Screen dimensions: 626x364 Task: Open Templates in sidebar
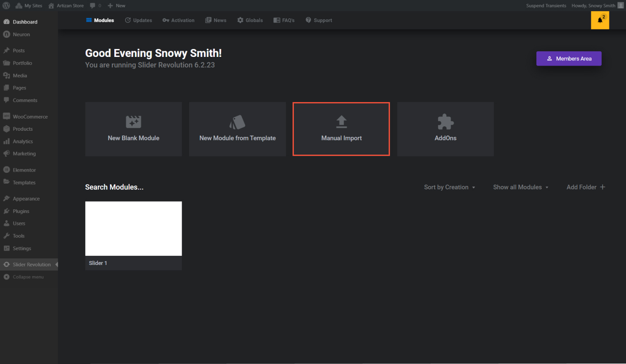(29, 182)
